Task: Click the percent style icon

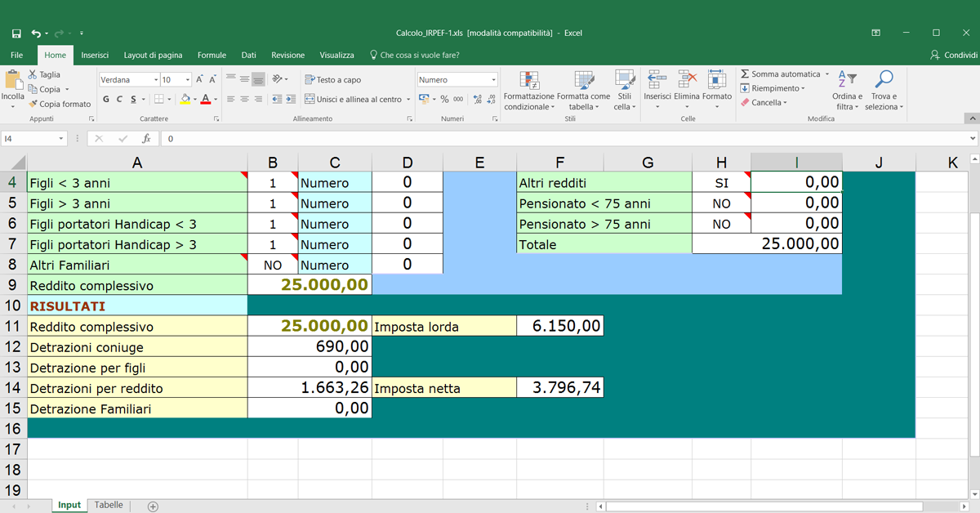Action: coord(444,99)
